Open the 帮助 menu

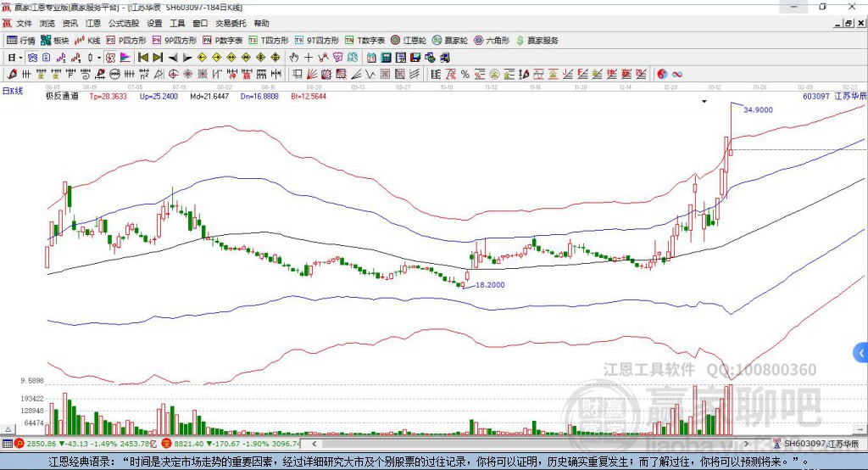click(261, 23)
